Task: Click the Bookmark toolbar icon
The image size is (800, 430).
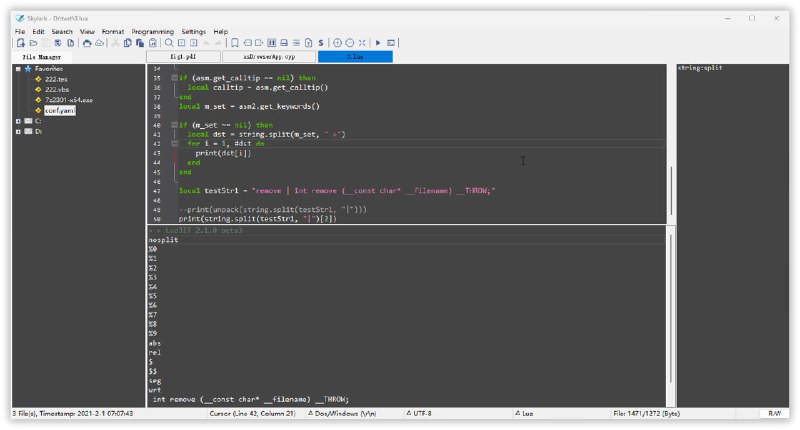Action: pyautogui.click(x=234, y=43)
